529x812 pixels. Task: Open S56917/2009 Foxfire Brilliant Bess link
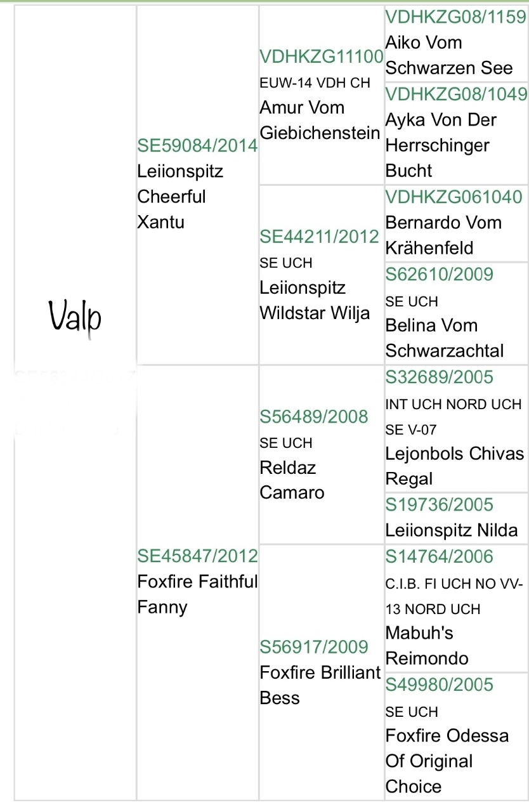314,647
